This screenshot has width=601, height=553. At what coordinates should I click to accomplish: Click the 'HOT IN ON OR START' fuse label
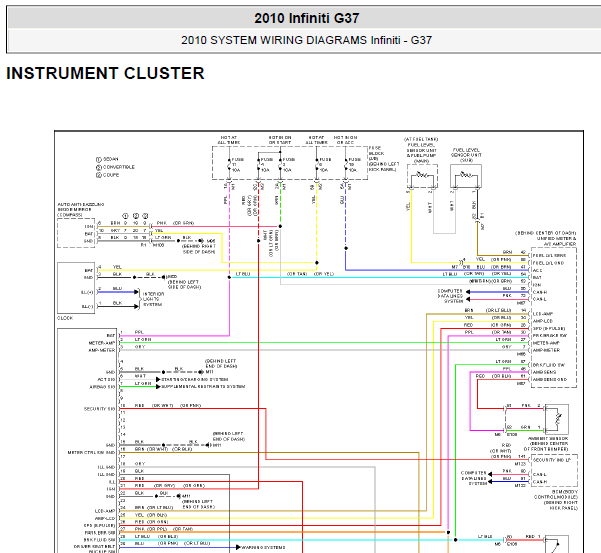point(280,140)
